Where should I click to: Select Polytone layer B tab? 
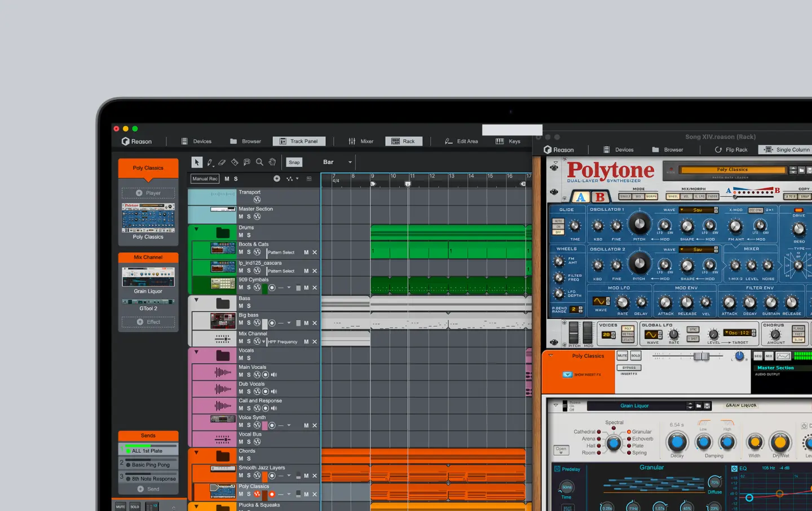click(x=600, y=197)
